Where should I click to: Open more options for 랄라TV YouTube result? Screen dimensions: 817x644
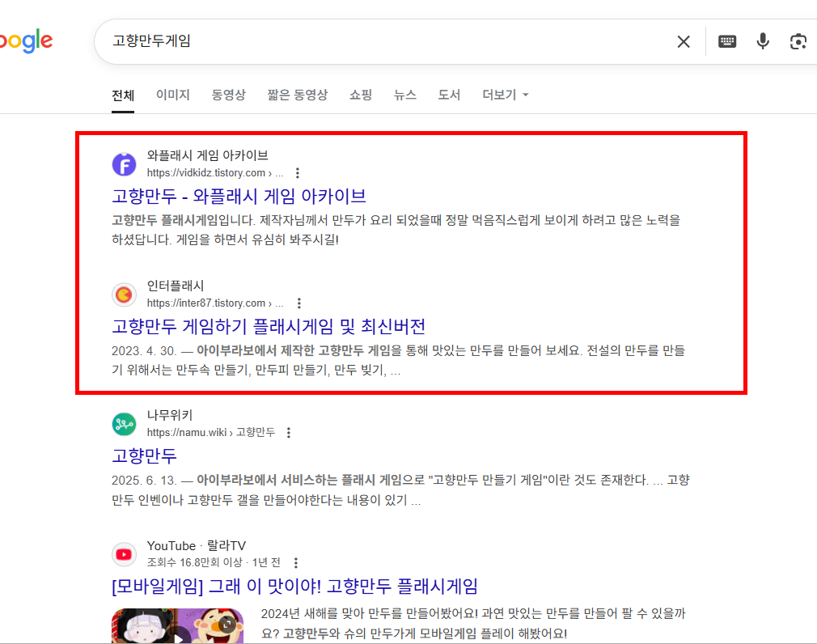(295, 563)
